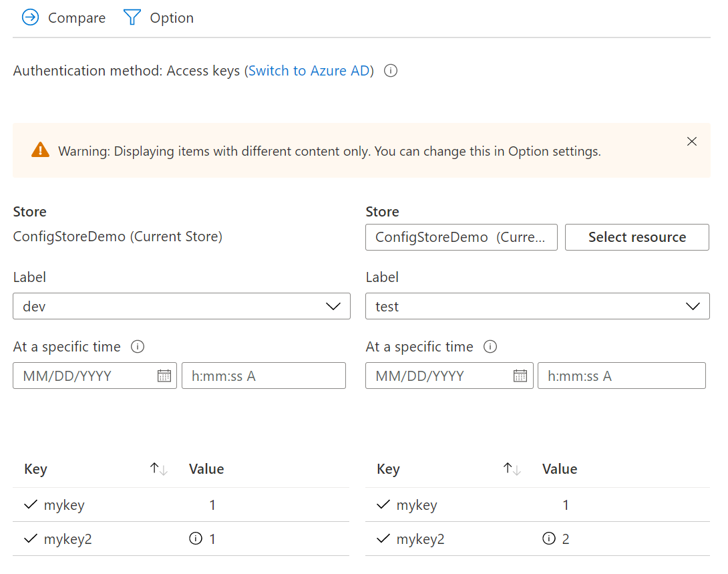Click the info icon beside left At a specific time

138,346
